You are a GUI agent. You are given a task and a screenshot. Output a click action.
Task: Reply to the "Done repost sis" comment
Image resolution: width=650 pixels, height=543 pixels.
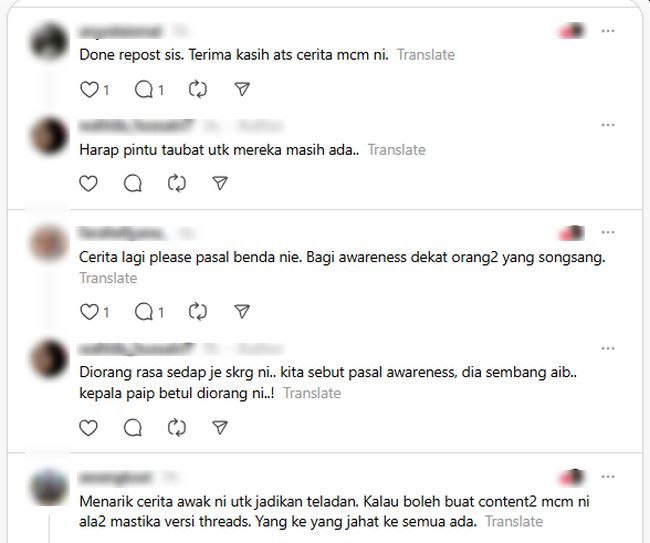point(144,90)
